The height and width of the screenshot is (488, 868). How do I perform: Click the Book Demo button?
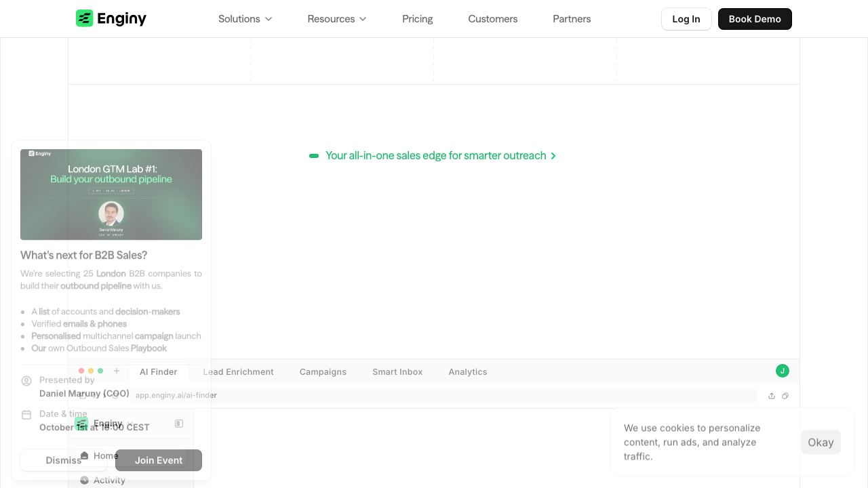pyautogui.click(x=755, y=19)
